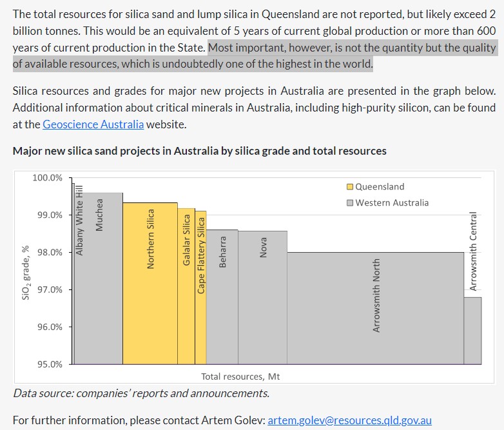The height and width of the screenshot is (430, 504).
Task: Click the yellow Queensland legend swatch
Action: [x=350, y=187]
